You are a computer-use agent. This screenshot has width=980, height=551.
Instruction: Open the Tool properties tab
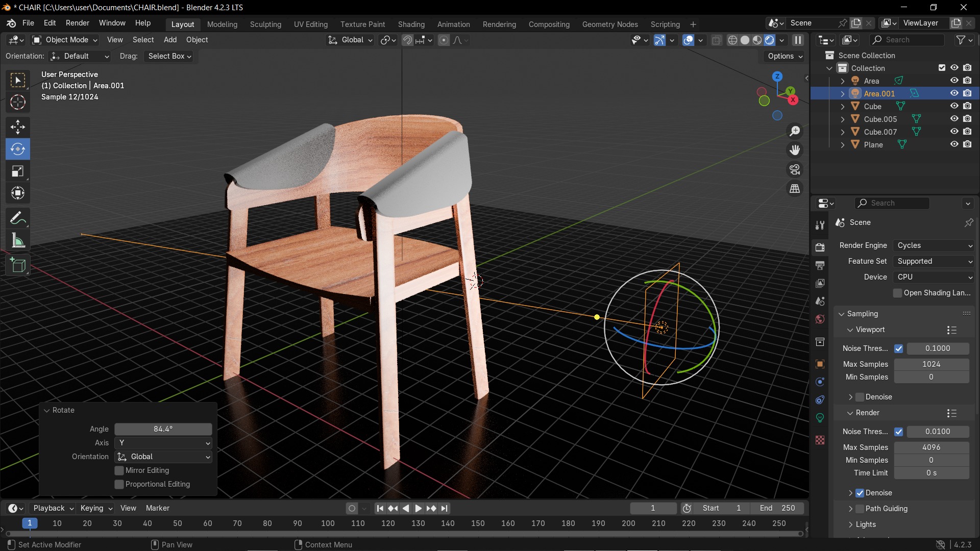point(820,225)
